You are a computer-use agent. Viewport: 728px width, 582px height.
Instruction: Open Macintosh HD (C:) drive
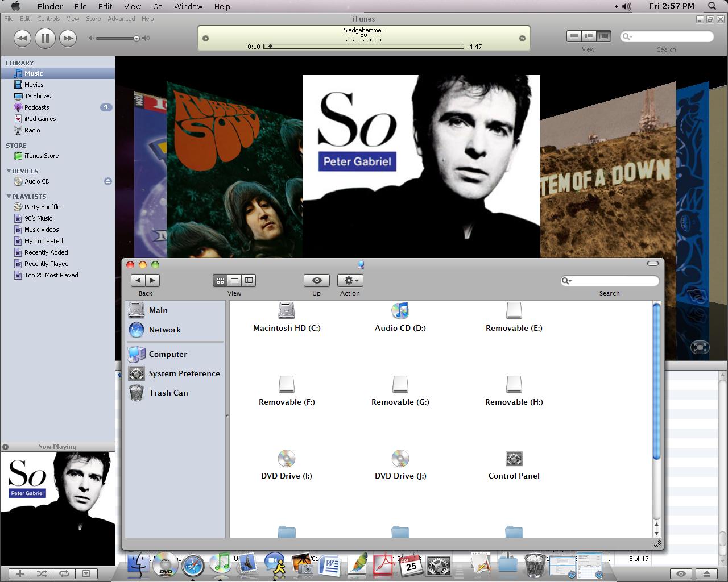pyautogui.click(x=287, y=317)
